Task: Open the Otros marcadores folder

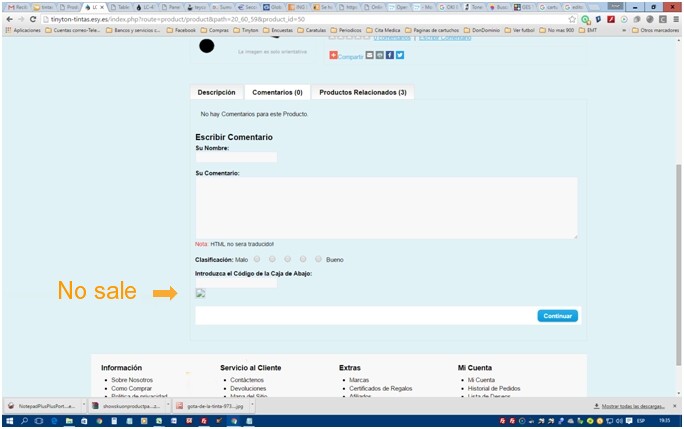Action: pos(655,30)
